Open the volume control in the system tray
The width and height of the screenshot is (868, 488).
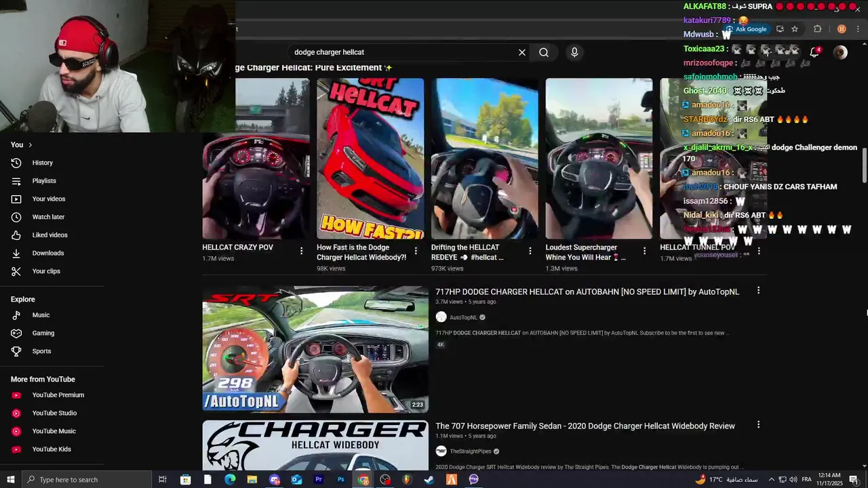click(793, 480)
